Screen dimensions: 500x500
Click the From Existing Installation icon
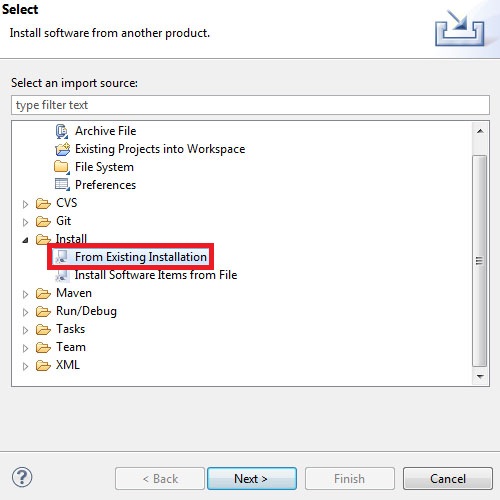coord(62,256)
